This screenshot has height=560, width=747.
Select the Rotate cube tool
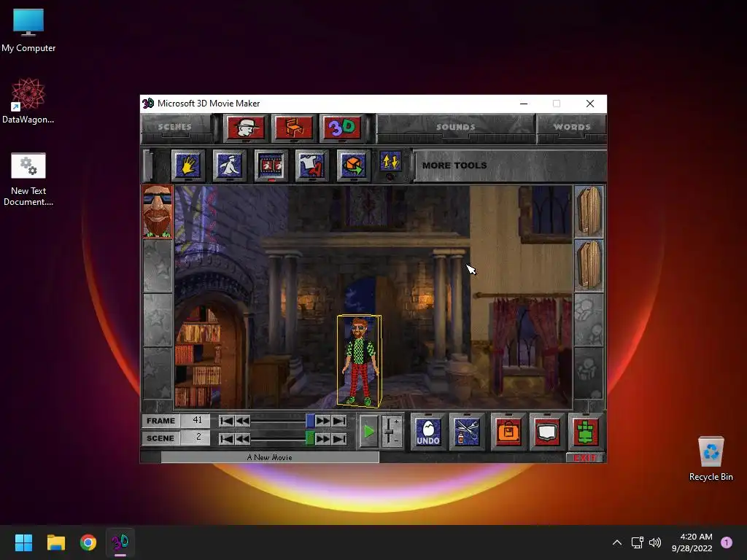pos(354,166)
